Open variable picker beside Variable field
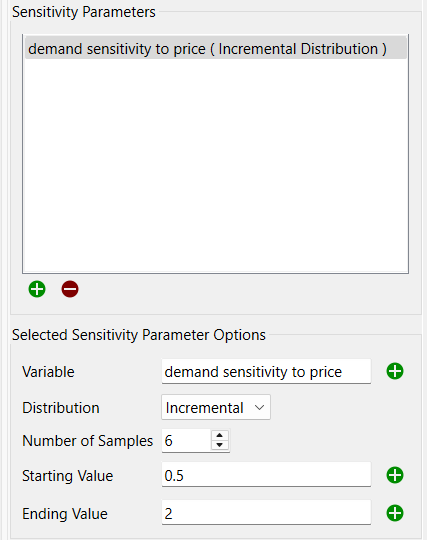Viewport: 427px width, 540px height. [x=395, y=371]
